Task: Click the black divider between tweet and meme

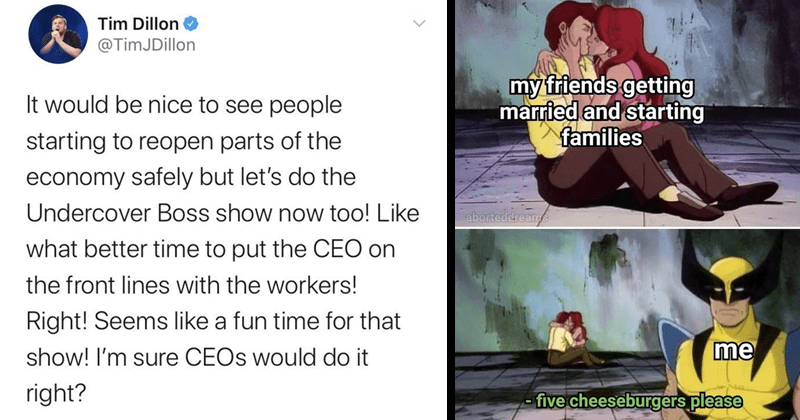Action: pos(451,210)
